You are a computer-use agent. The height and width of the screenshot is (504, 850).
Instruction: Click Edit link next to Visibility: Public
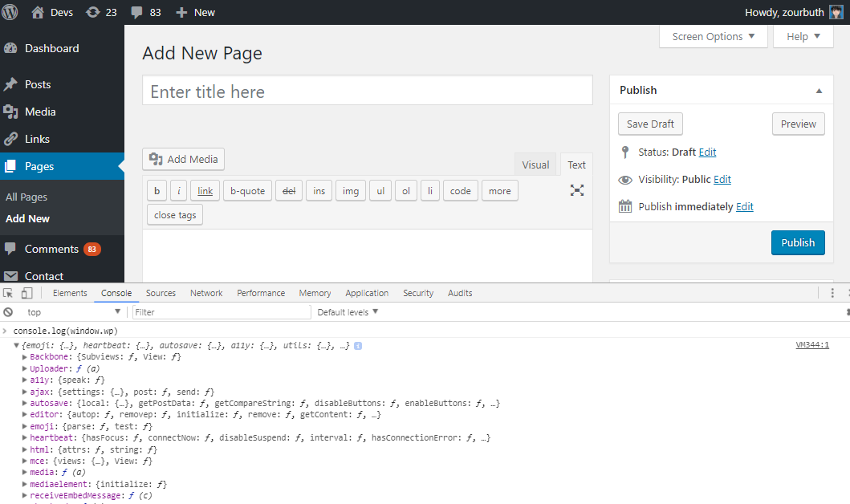point(722,180)
